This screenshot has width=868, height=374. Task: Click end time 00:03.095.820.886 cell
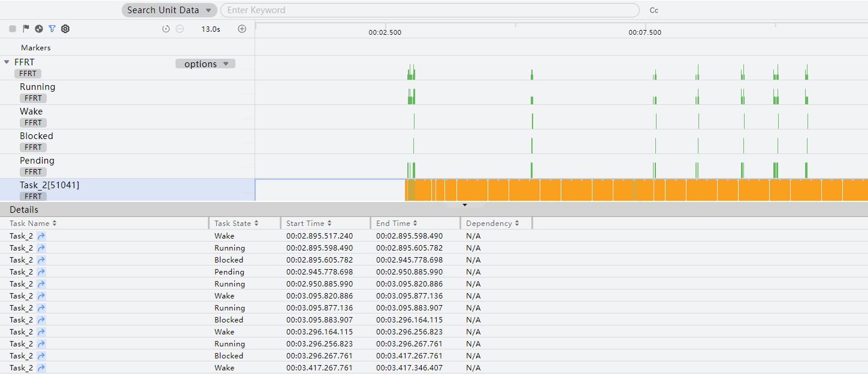(409, 283)
